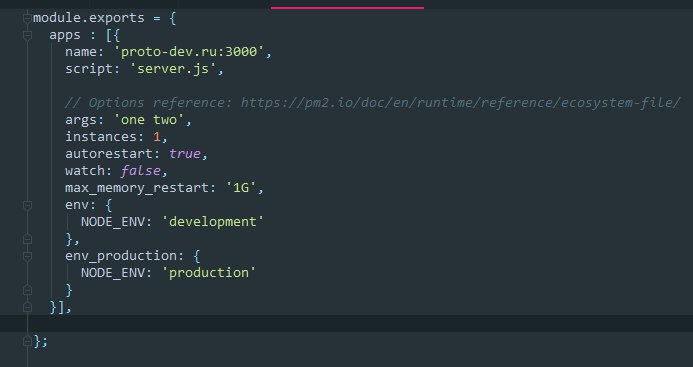The height and width of the screenshot is (367, 693).
Task: Collapse the apps array fold marker
Action: pyautogui.click(x=27, y=35)
